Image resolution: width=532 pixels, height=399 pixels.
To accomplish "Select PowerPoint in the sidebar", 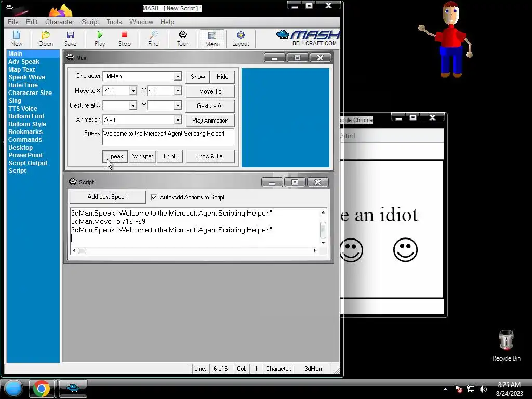I will pyautogui.click(x=25, y=155).
